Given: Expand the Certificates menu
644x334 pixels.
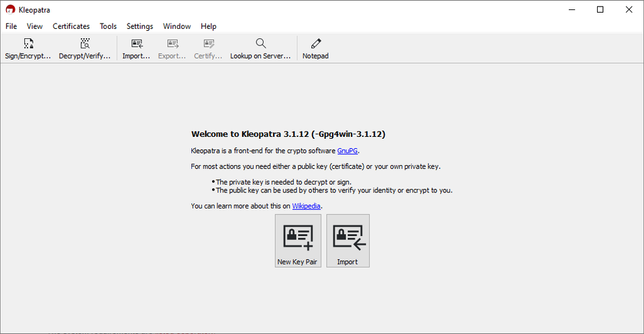Looking at the screenshot, I should 71,26.
